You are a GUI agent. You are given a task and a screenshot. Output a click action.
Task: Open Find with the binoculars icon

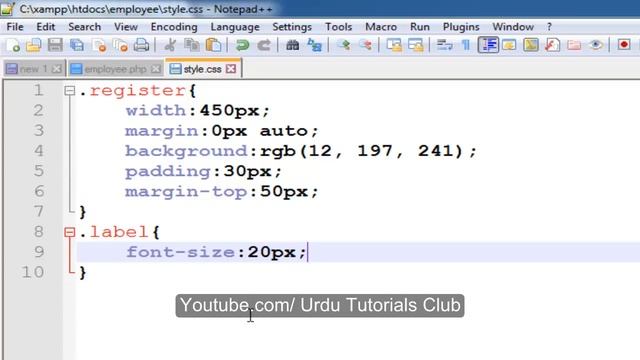click(x=292, y=45)
